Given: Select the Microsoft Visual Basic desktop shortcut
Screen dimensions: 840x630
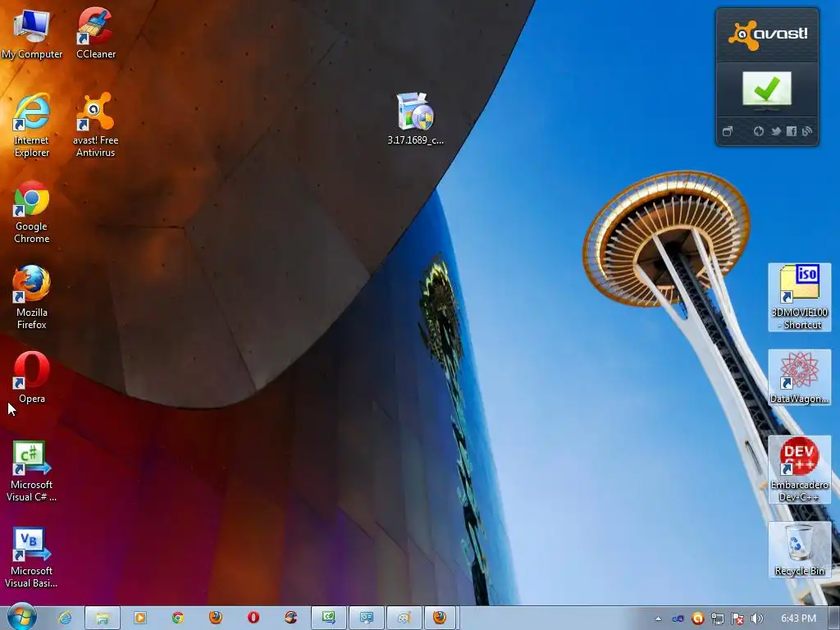Looking at the screenshot, I should click(x=32, y=558).
